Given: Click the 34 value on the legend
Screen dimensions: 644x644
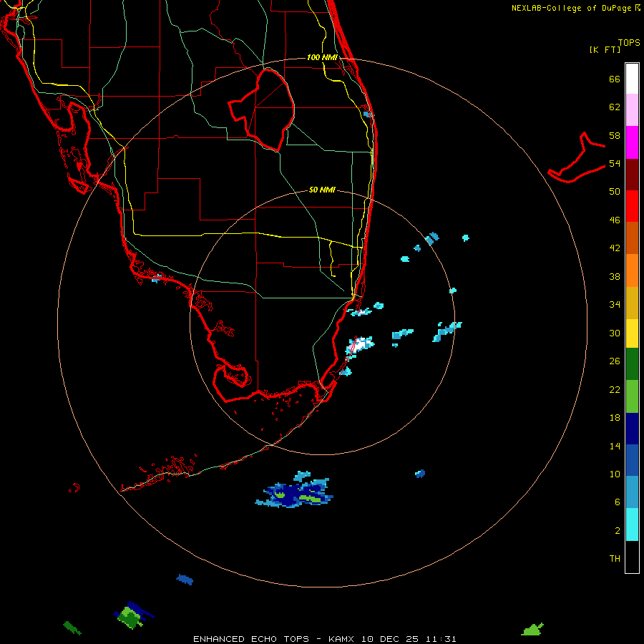Looking at the screenshot, I should 615,305.
